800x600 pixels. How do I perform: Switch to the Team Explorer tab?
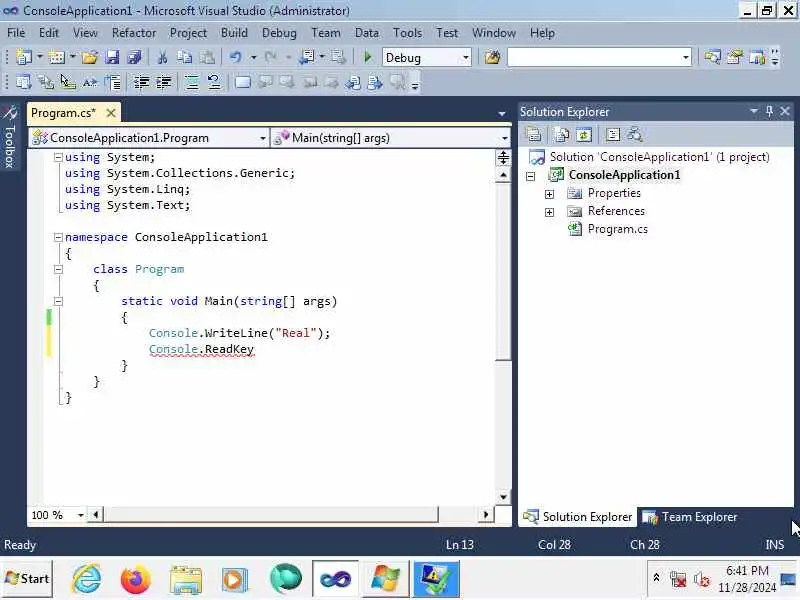(x=690, y=517)
